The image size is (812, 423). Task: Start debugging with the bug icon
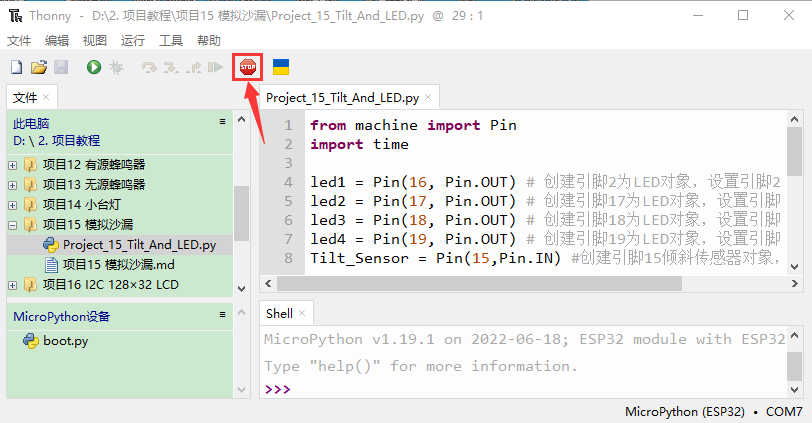point(117,67)
